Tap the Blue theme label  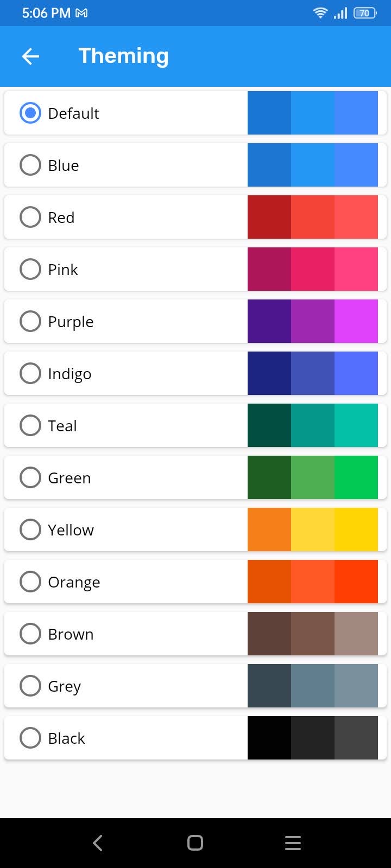[64, 165]
